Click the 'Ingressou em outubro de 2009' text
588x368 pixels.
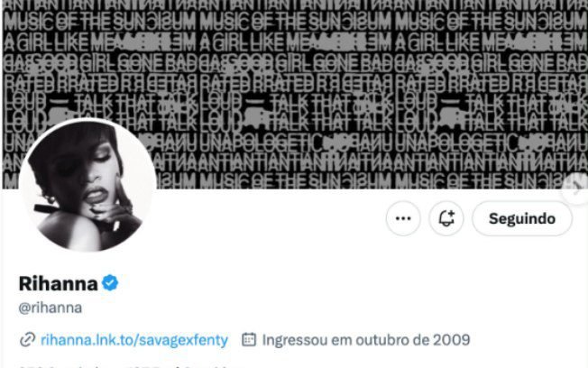[x=365, y=340]
